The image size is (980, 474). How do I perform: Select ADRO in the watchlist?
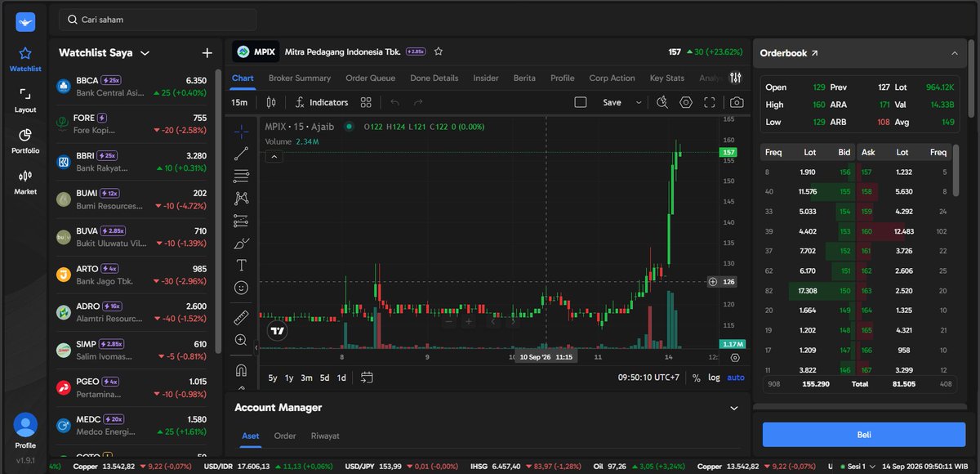pos(131,311)
